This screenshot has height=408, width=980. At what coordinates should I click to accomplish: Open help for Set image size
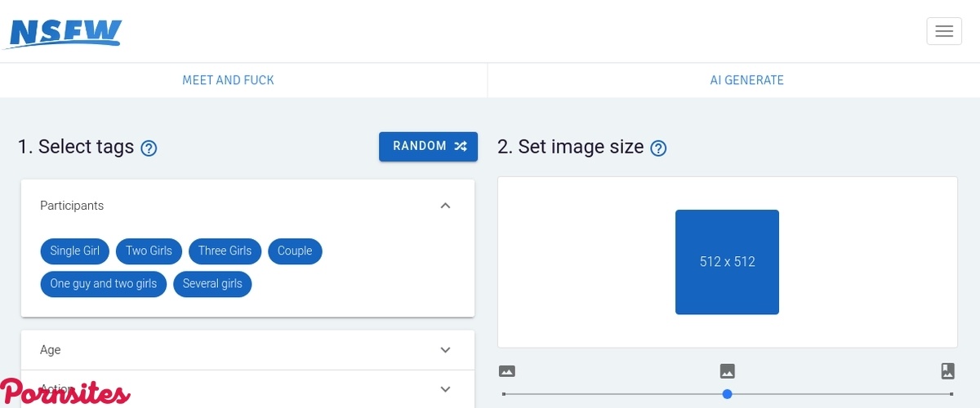658,149
